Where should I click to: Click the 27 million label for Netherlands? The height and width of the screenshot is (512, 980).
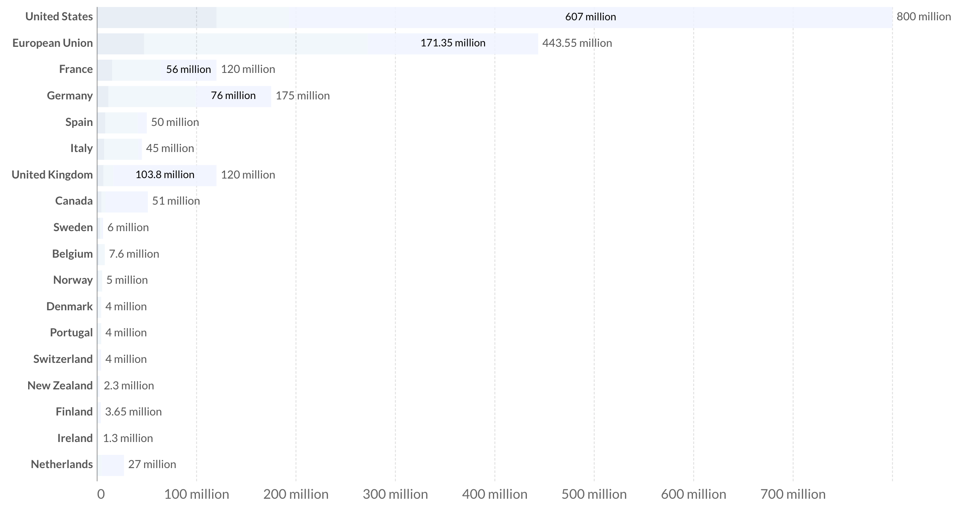tap(152, 464)
